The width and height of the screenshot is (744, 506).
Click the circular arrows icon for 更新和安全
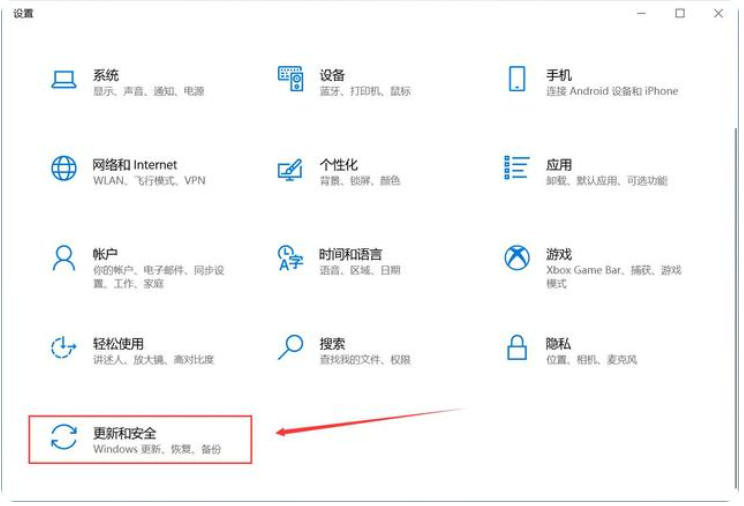64,437
